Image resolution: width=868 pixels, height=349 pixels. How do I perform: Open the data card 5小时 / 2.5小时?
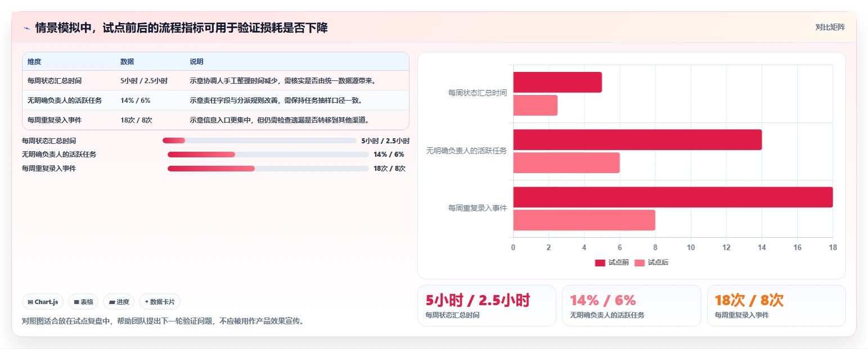(487, 306)
